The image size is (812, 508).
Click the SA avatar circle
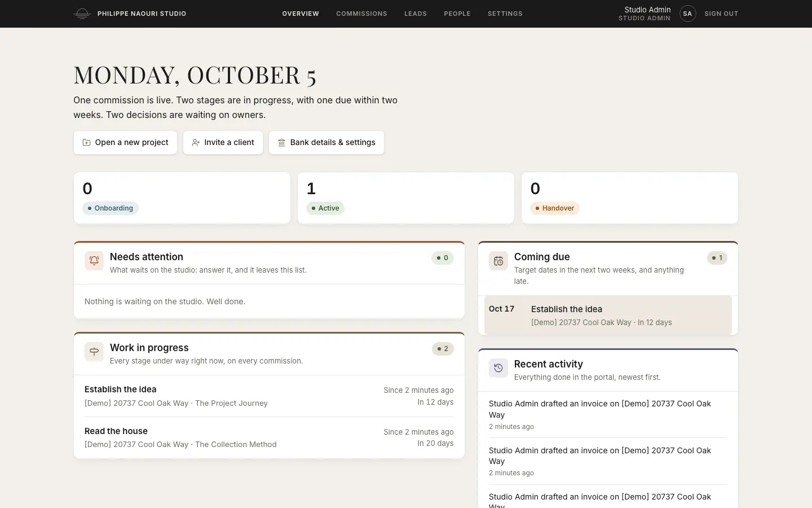click(687, 14)
